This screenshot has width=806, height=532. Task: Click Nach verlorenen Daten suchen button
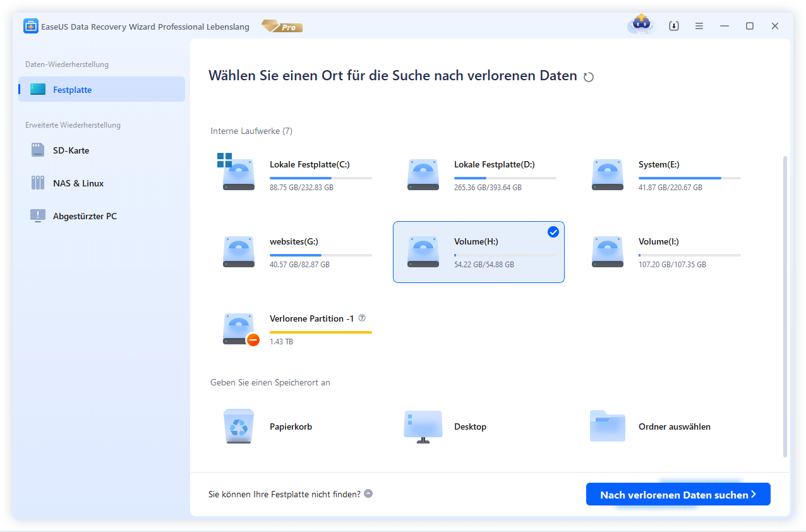[x=678, y=495]
